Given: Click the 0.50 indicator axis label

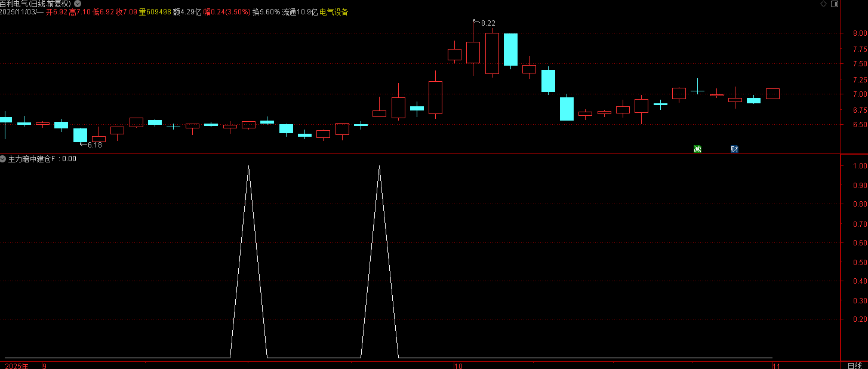Looking at the screenshot, I should click(x=860, y=262).
